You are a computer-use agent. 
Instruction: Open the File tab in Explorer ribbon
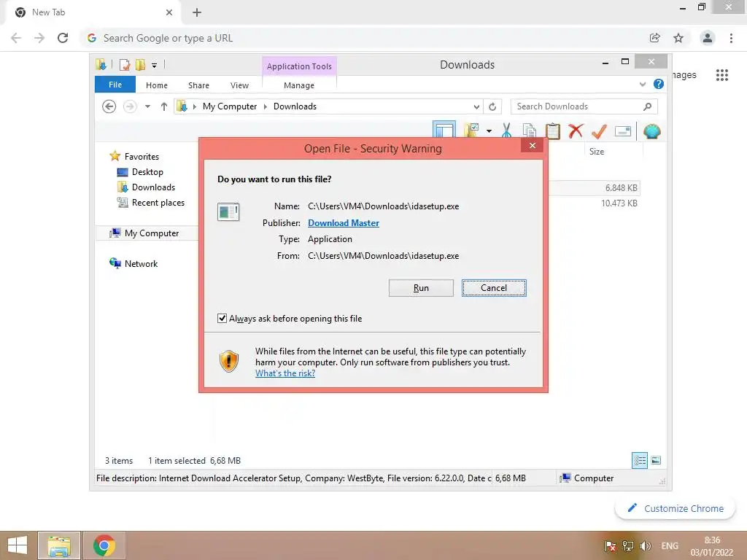click(x=115, y=85)
